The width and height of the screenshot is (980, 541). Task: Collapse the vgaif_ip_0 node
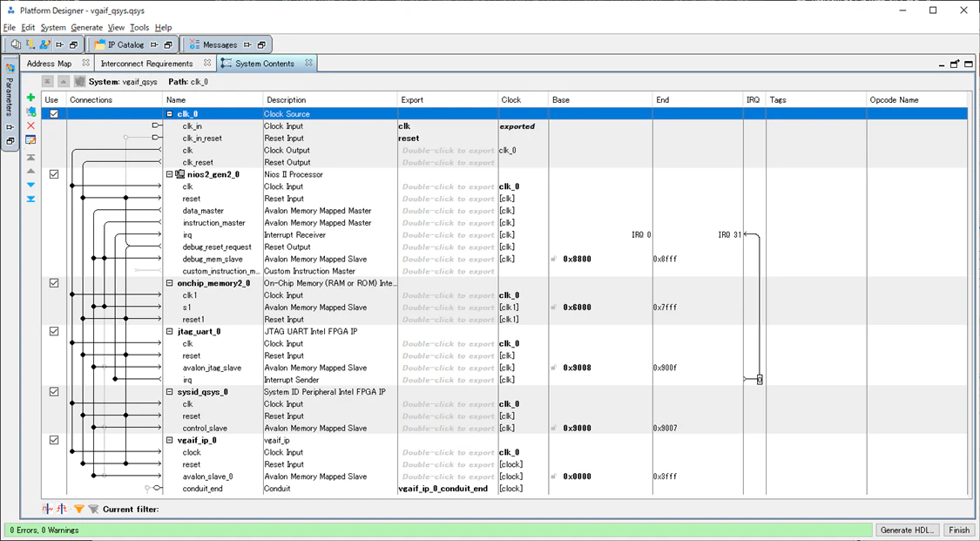click(x=169, y=440)
